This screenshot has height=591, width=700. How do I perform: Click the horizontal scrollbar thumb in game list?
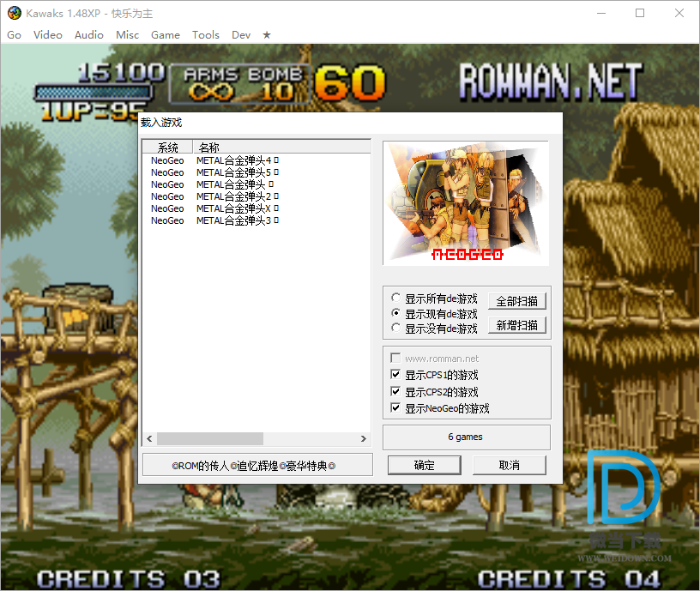210,439
